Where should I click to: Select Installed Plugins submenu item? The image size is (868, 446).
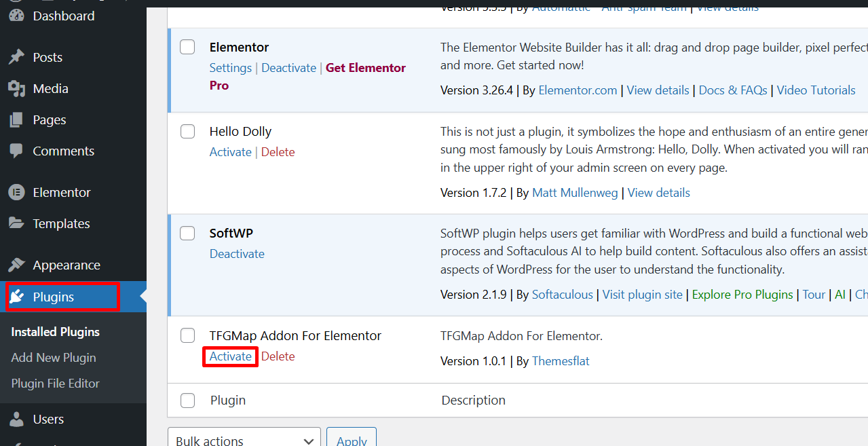56,332
